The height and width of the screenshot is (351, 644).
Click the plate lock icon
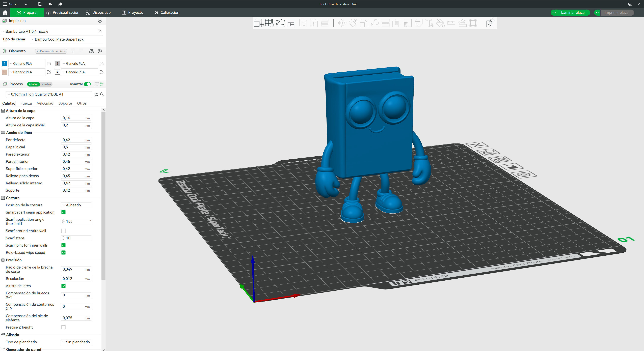512,167
